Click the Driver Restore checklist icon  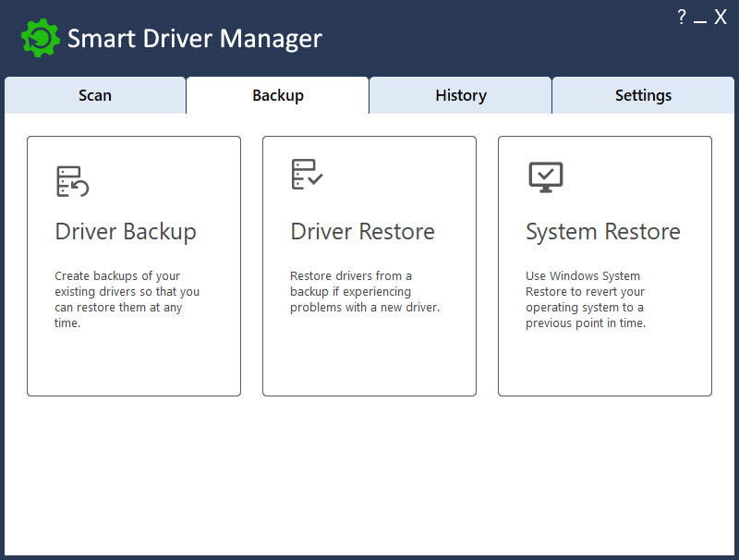(x=308, y=174)
